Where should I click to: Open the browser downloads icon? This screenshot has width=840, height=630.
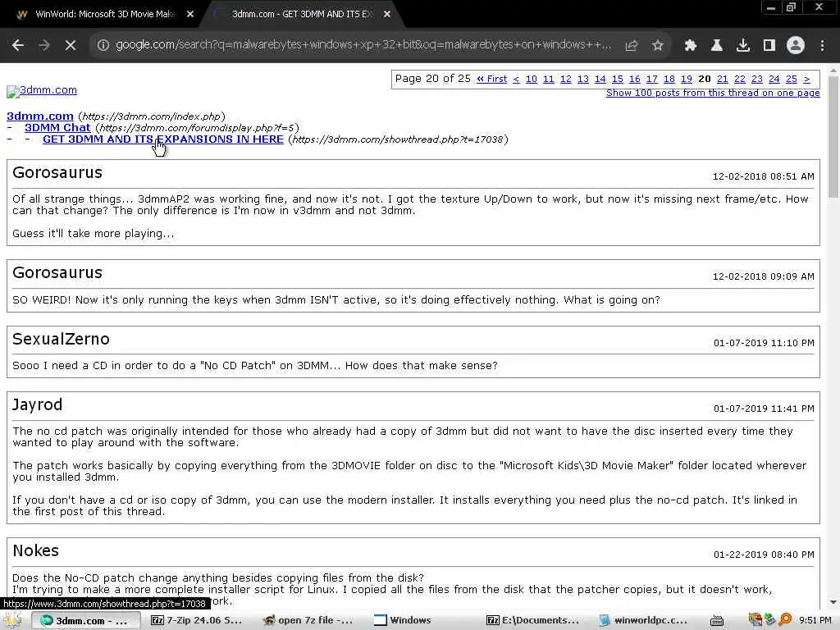pos(743,46)
